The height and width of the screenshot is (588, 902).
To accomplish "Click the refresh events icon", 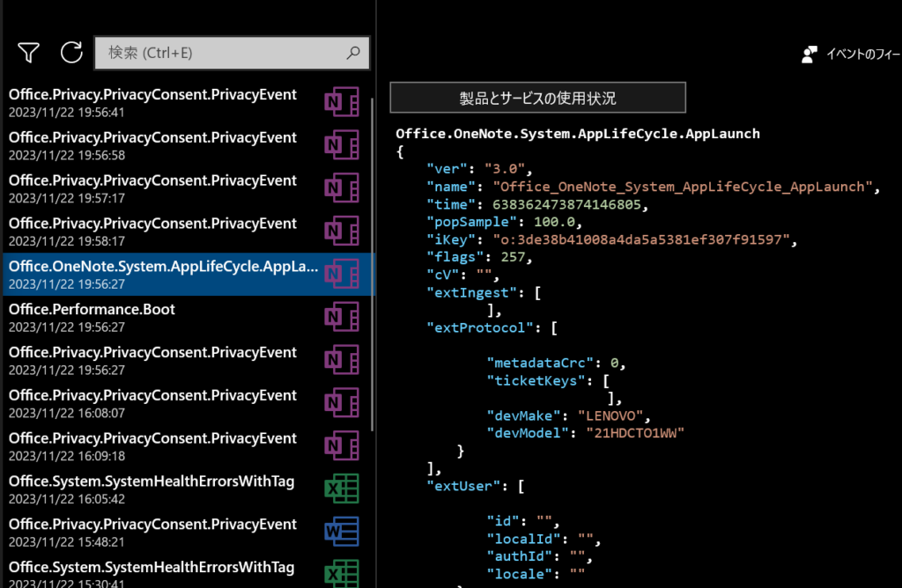I will click(x=71, y=52).
